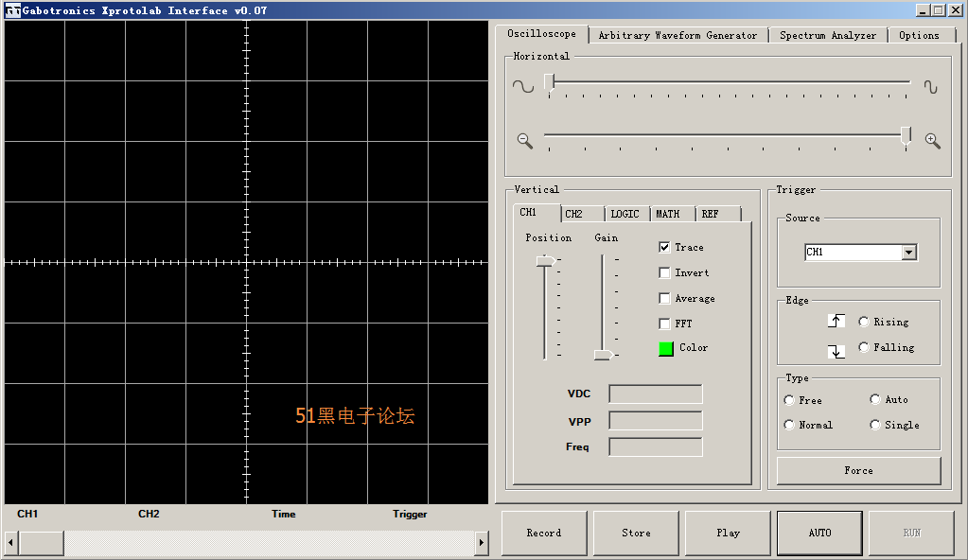Toggle the Average checkbox
Viewport: 968px width, 560px height.
click(x=664, y=298)
